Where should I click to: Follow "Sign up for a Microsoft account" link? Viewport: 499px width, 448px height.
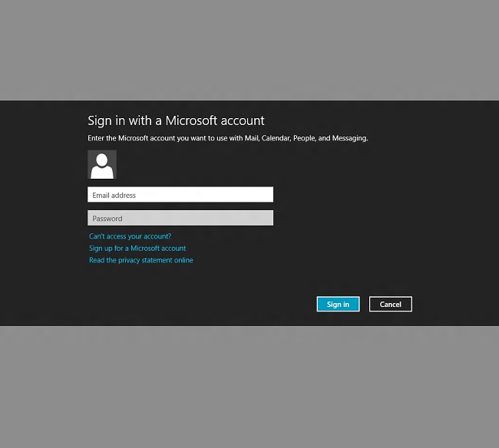point(137,248)
